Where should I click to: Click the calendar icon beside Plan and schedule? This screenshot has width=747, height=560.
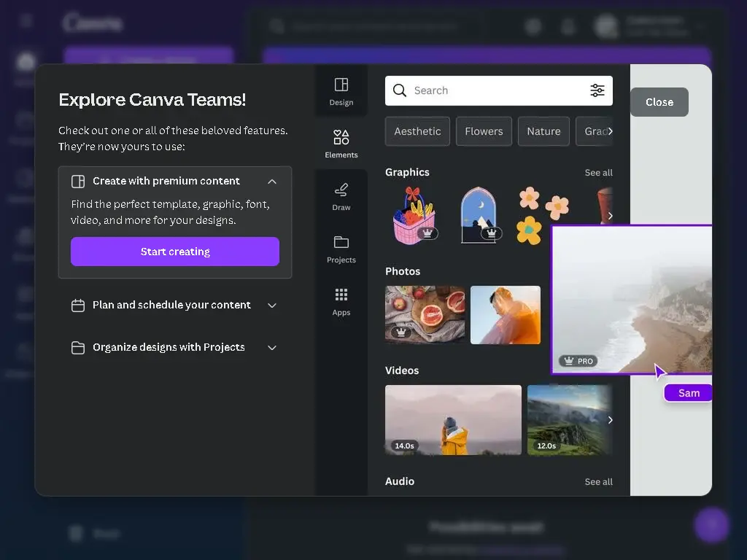click(77, 306)
